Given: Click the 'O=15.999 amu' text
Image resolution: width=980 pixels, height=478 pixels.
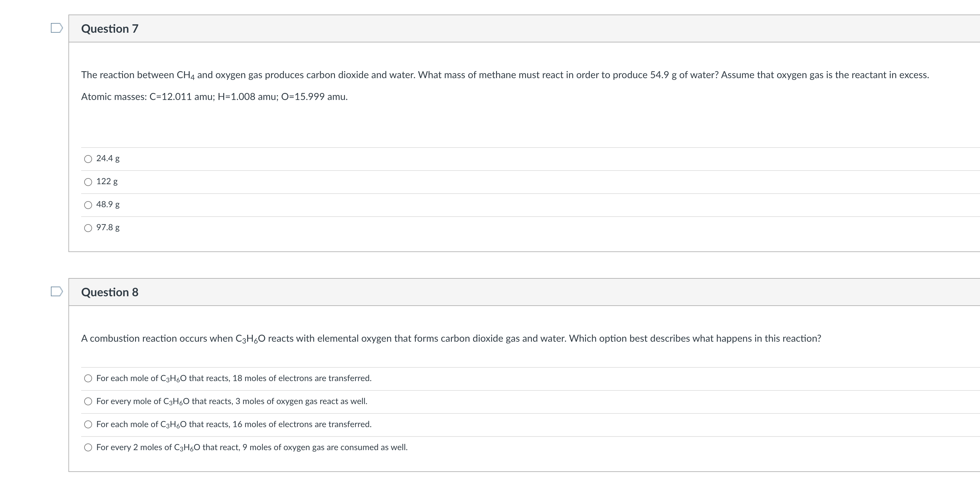Looking at the screenshot, I should pyautogui.click(x=314, y=97).
